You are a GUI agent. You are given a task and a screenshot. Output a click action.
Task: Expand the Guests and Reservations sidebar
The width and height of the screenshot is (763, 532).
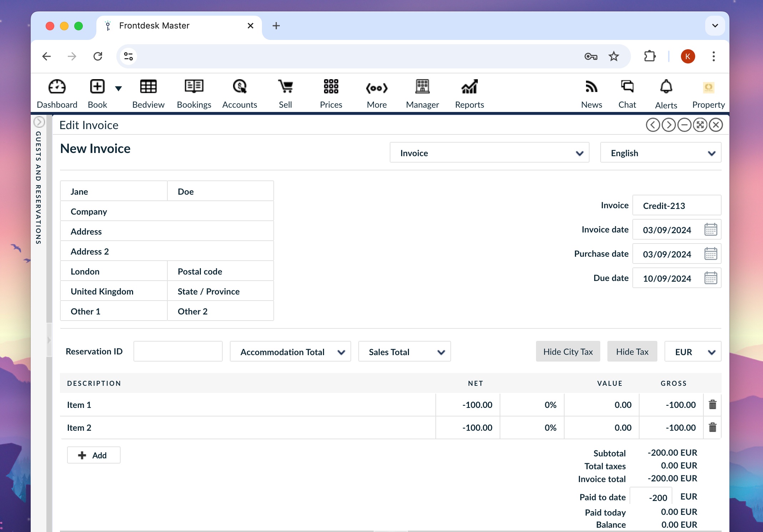point(39,122)
